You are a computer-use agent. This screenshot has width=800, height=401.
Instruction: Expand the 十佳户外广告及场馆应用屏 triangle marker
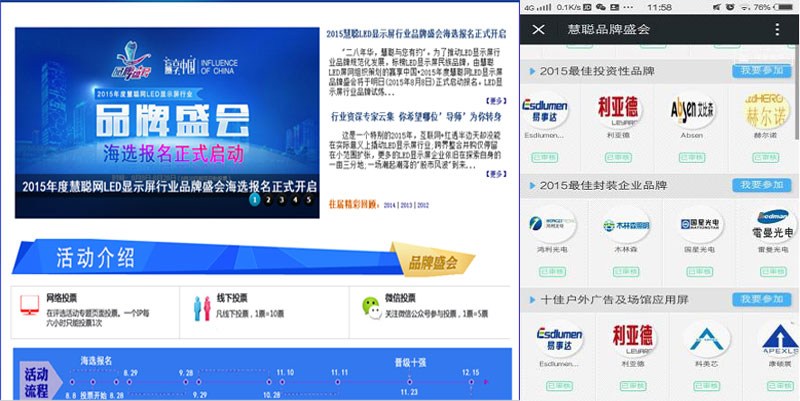pyautogui.click(x=533, y=300)
